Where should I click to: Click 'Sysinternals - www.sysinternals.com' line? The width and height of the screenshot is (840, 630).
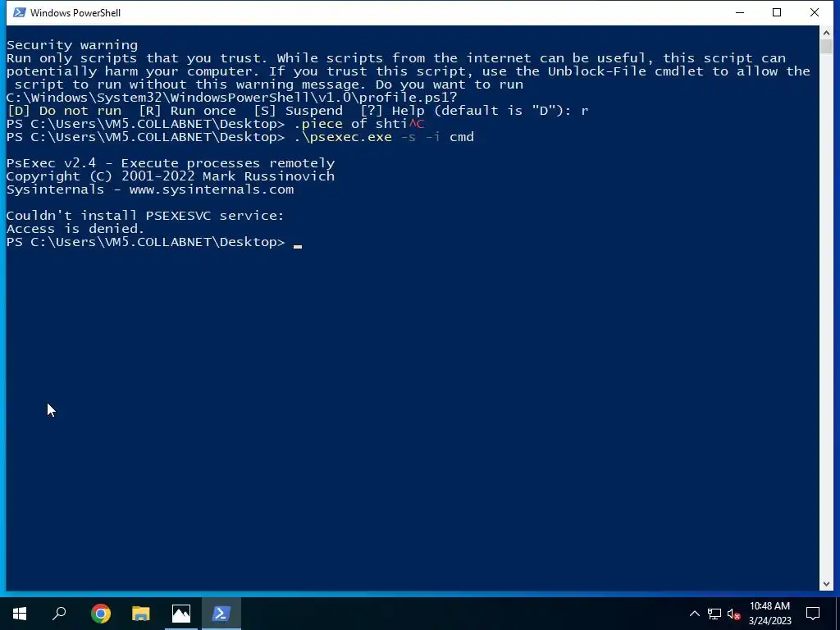pyautogui.click(x=150, y=189)
